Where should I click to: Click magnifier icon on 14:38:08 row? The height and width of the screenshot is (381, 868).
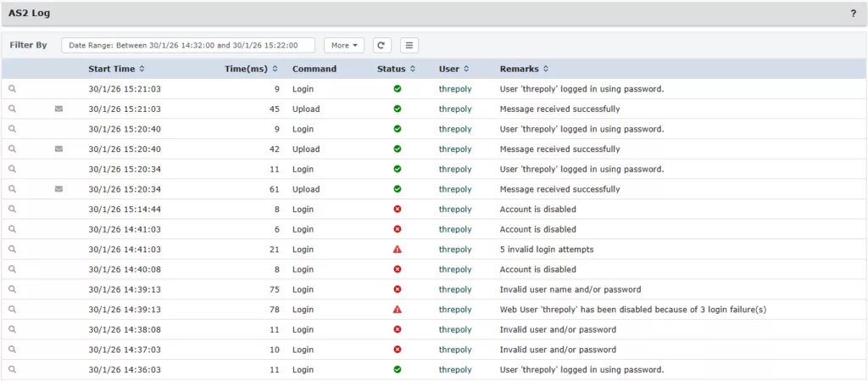click(12, 329)
